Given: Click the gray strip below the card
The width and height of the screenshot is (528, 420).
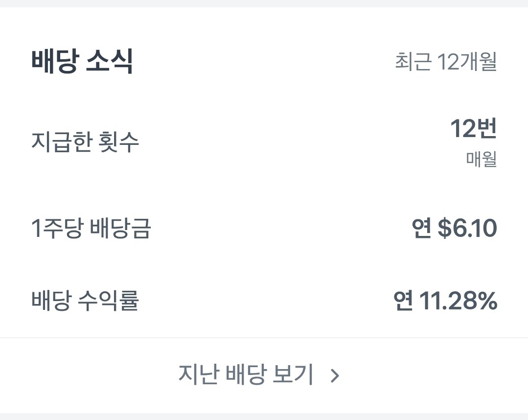Looking at the screenshot, I should 264,417.
